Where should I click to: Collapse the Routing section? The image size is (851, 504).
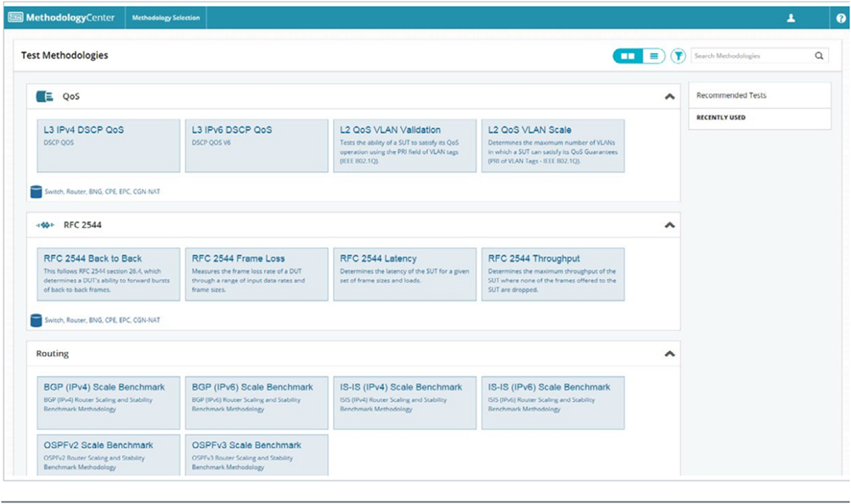(x=669, y=354)
